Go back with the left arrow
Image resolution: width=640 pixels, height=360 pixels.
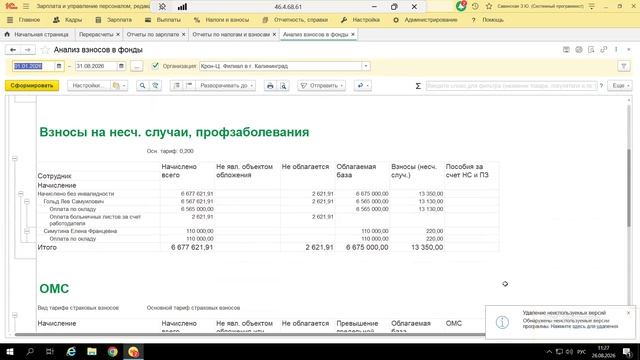pyautogui.click(x=13, y=50)
